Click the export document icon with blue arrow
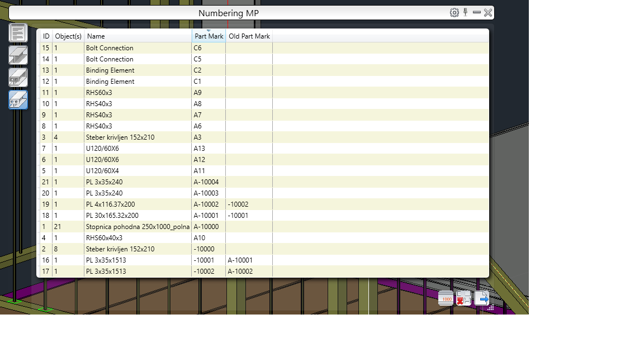Screen dimensions: 644x362 click(x=481, y=298)
